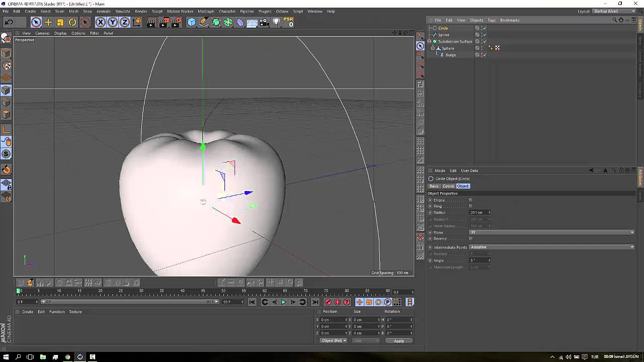
Task: Click the texture tag on Sphere
Action: (x=497, y=48)
